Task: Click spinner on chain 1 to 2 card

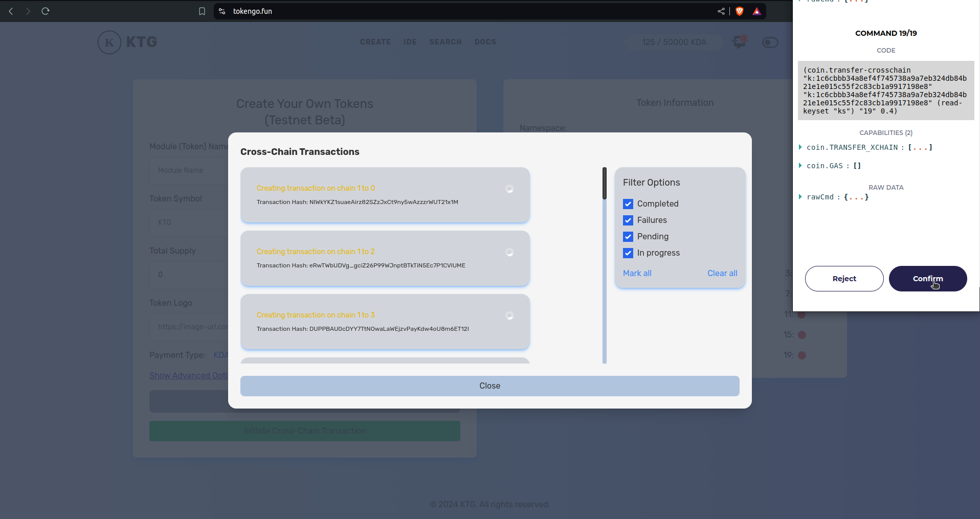Action: click(509, 252)
